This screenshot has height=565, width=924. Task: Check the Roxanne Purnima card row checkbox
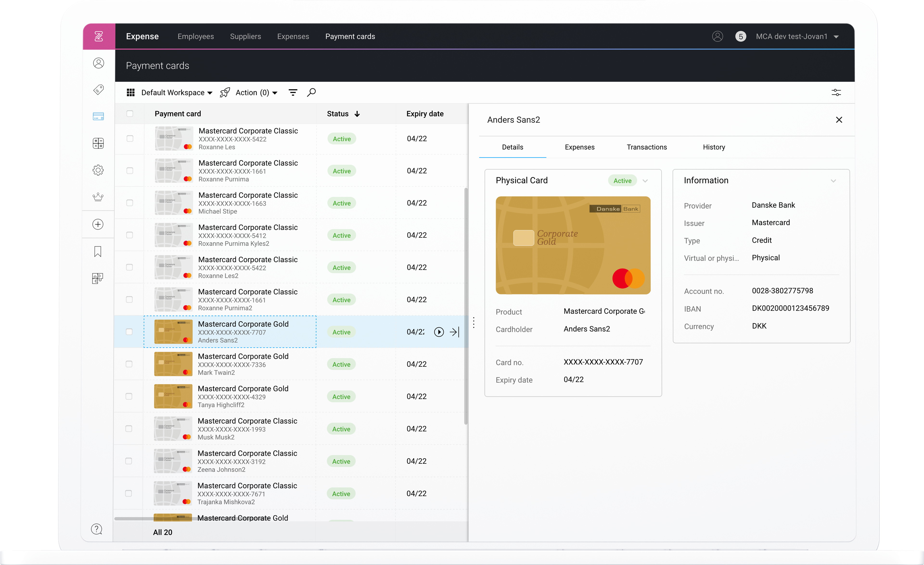pyautogui.click(x=130, y=171)
